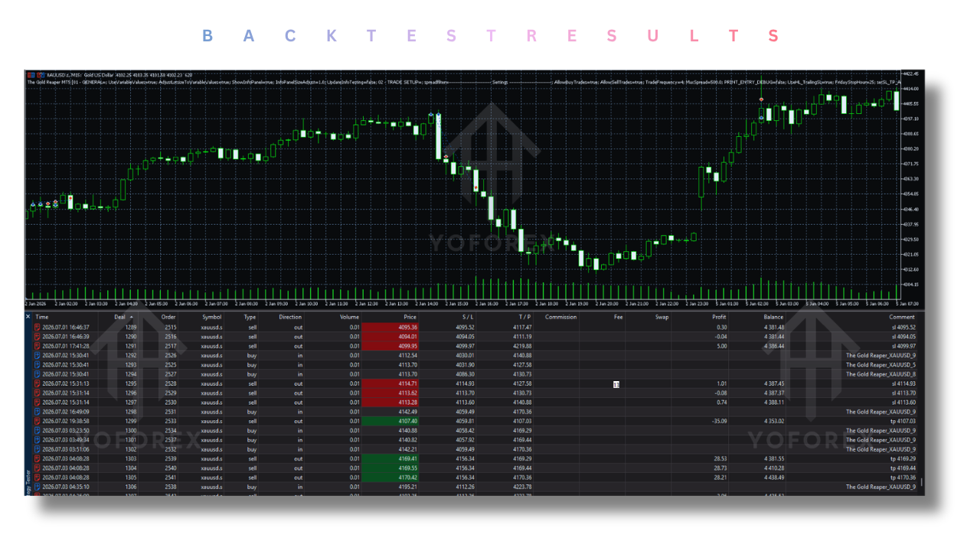Click the T / P column header

click(524, 317)
